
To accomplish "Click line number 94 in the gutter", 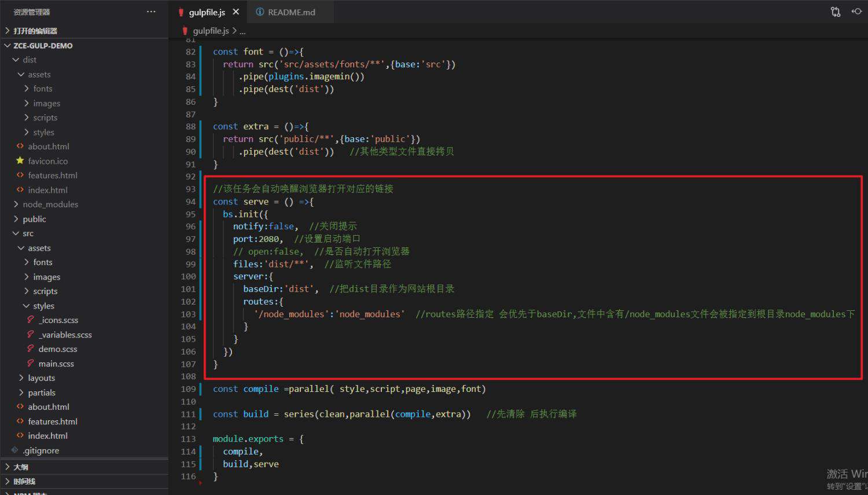I will point(190,201).
